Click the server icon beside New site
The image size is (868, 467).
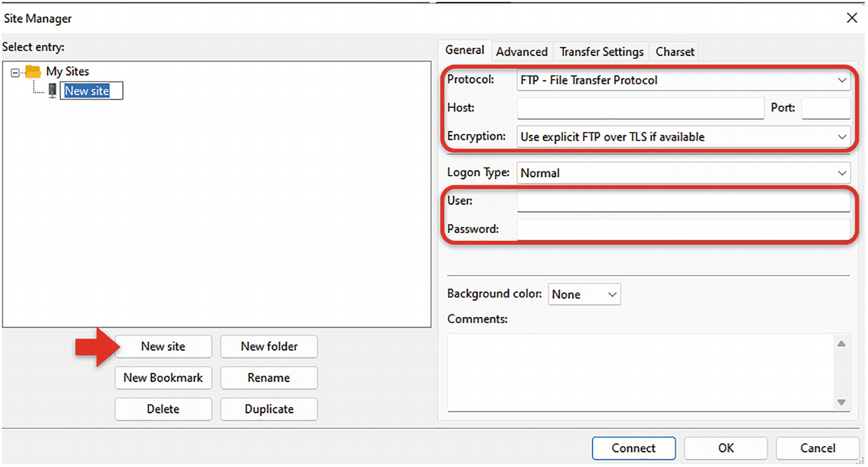(x=53, y=91)
